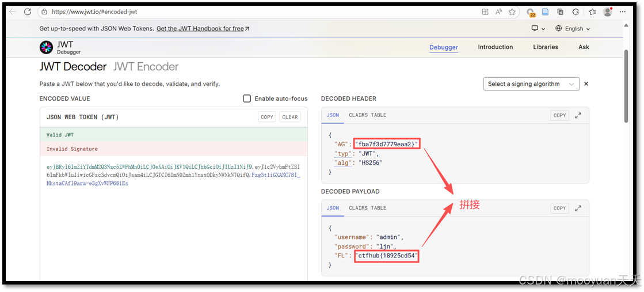
Task: Reload the page with the refresh icon
Action: 28,12
